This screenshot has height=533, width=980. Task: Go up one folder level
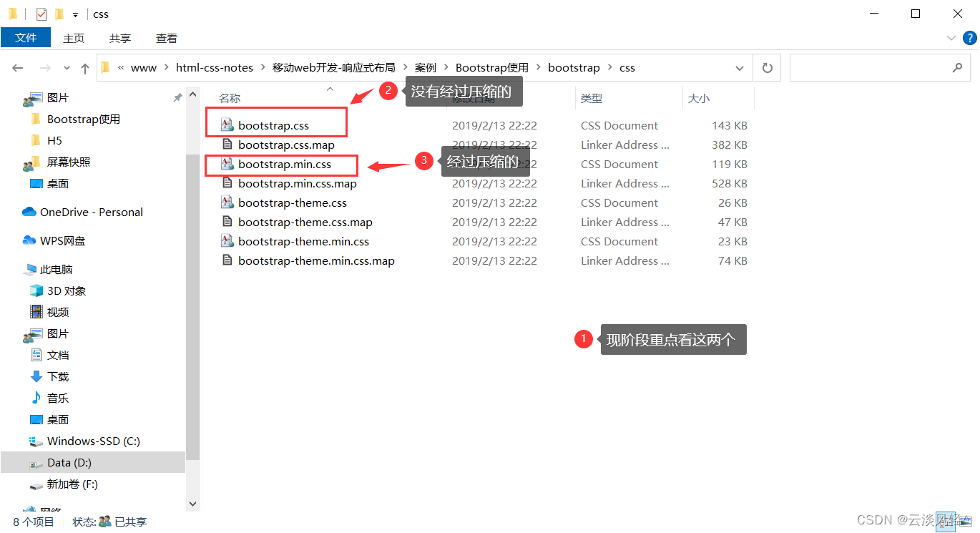click(x=85, y=68)
